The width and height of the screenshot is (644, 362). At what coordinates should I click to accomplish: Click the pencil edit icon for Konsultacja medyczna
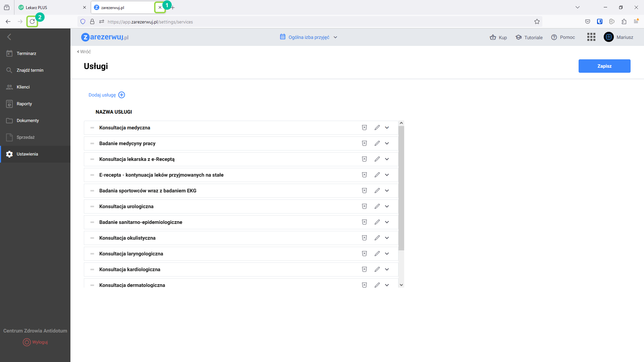click(377, 128)
